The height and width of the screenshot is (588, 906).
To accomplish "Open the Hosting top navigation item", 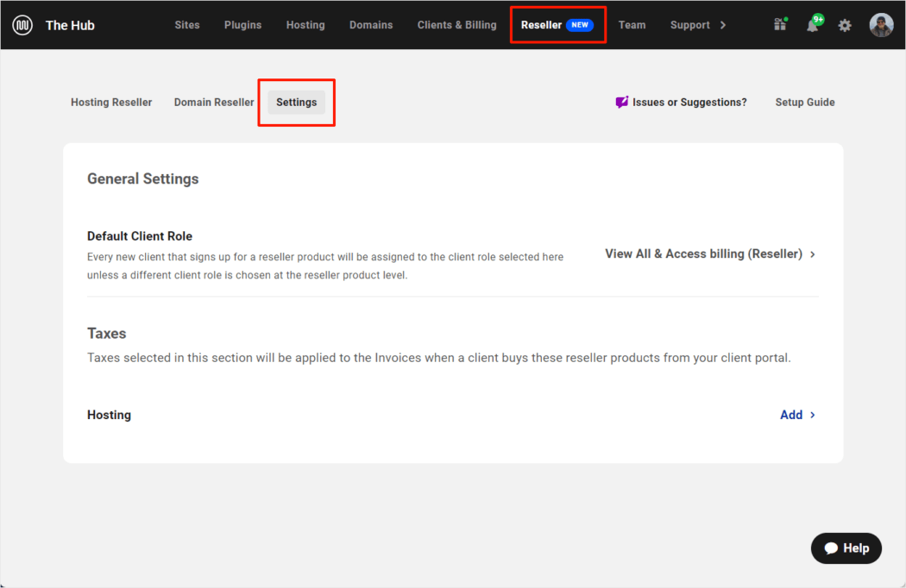I will coord(305,25).
